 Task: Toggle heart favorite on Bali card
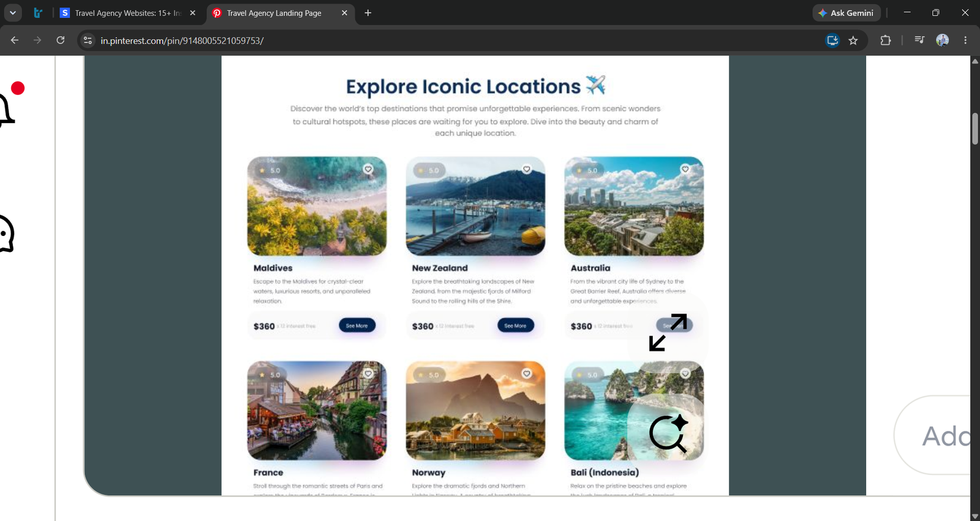pyautogui.click(x=685, y=373)
